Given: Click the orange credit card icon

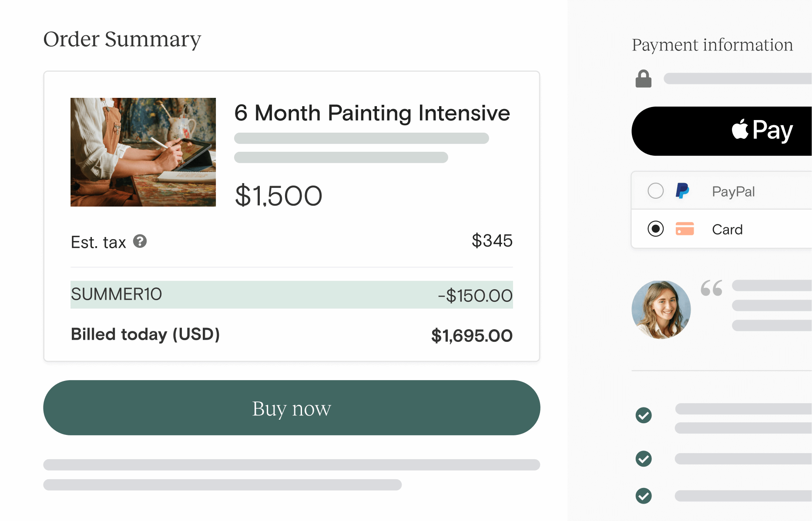Looking at the screenshot, I should point(684,229).
